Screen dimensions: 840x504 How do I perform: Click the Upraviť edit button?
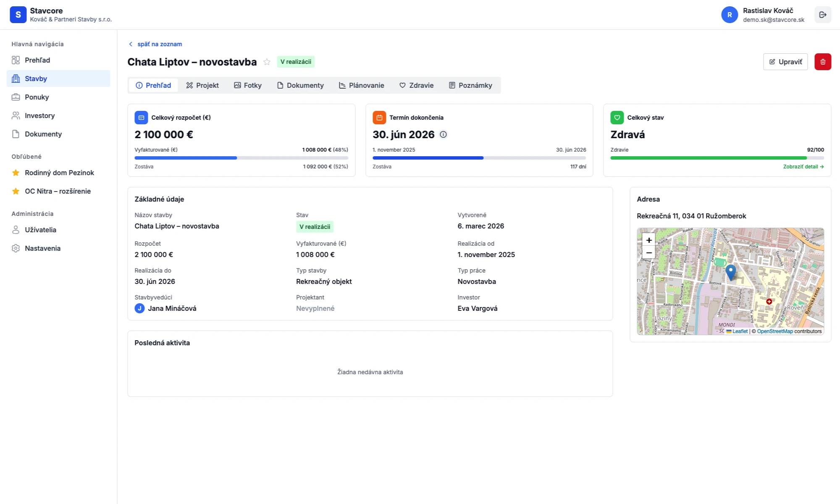click(x=785, y=62)
